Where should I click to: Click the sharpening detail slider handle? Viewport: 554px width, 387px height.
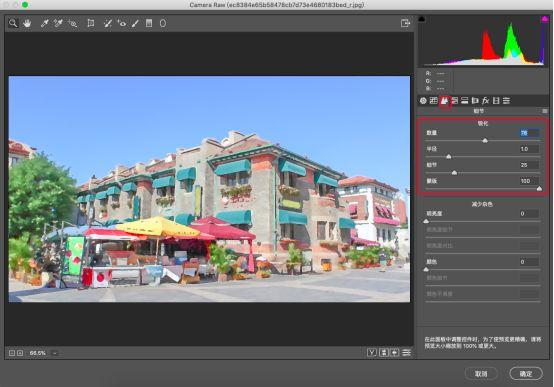tap(454, 172)
